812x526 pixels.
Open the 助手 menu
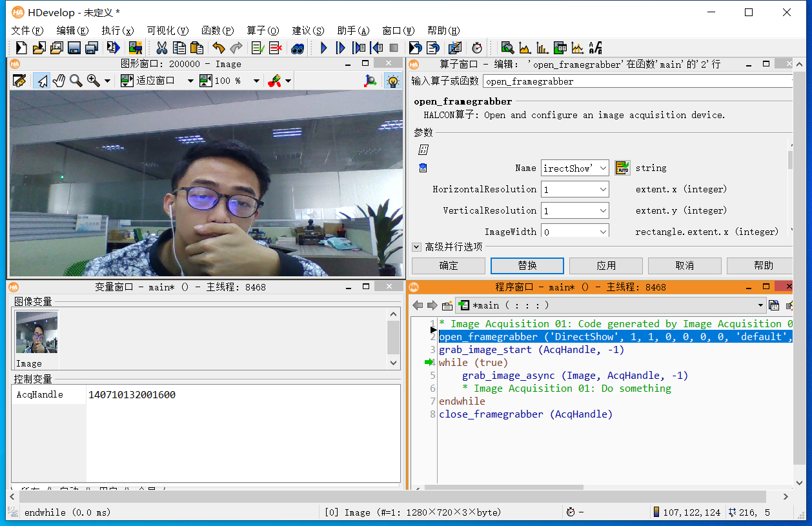click(x=353, y=30)
